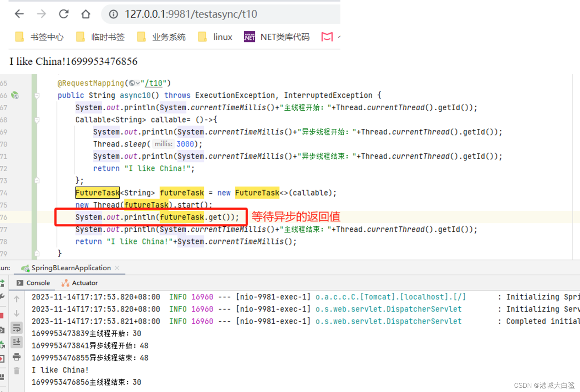Collapse the async10 method fold arrow
The image size is (580, 392).
(x=37, y=95)
